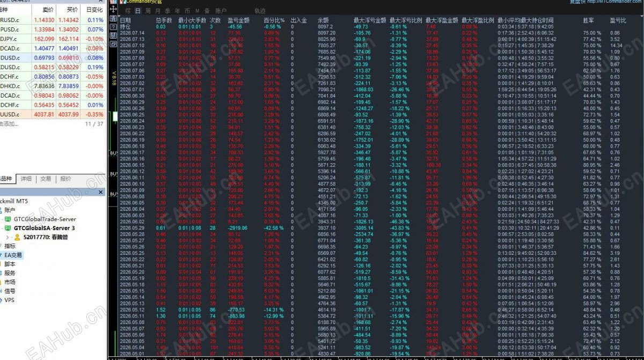Sort by the 胜率 column header
Screen dimensions: 644x360
click(588, 20)
